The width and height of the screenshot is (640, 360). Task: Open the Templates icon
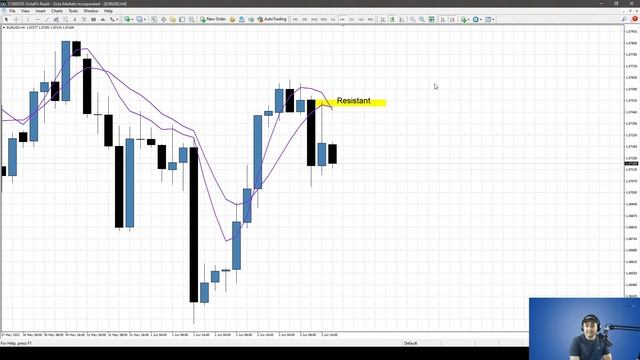point(488,19)
